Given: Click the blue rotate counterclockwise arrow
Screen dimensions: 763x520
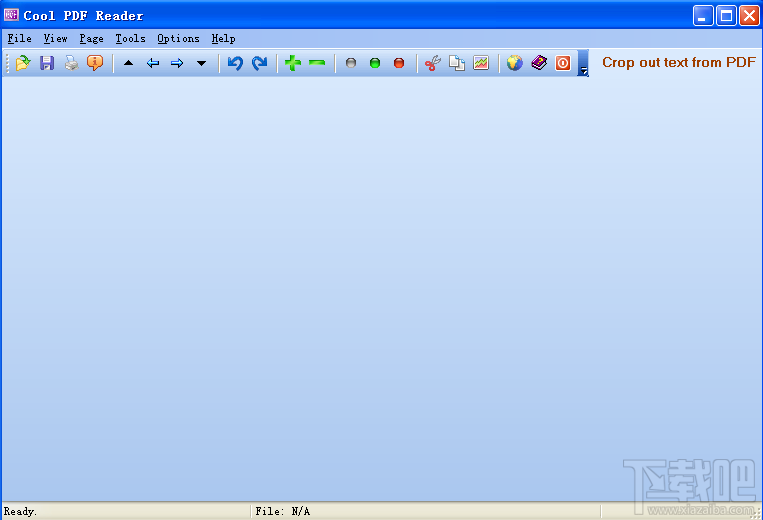Looking at the screenshot, I should coord(236,63).
